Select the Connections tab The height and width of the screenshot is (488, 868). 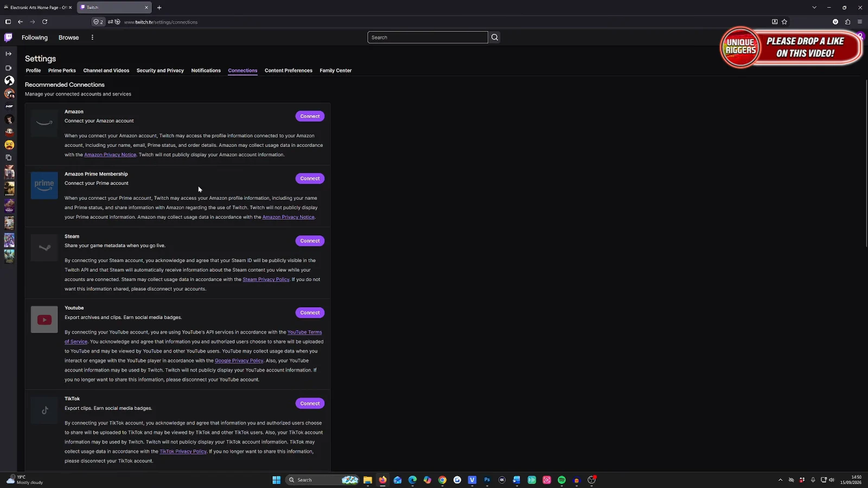click(x=242, y=70)
